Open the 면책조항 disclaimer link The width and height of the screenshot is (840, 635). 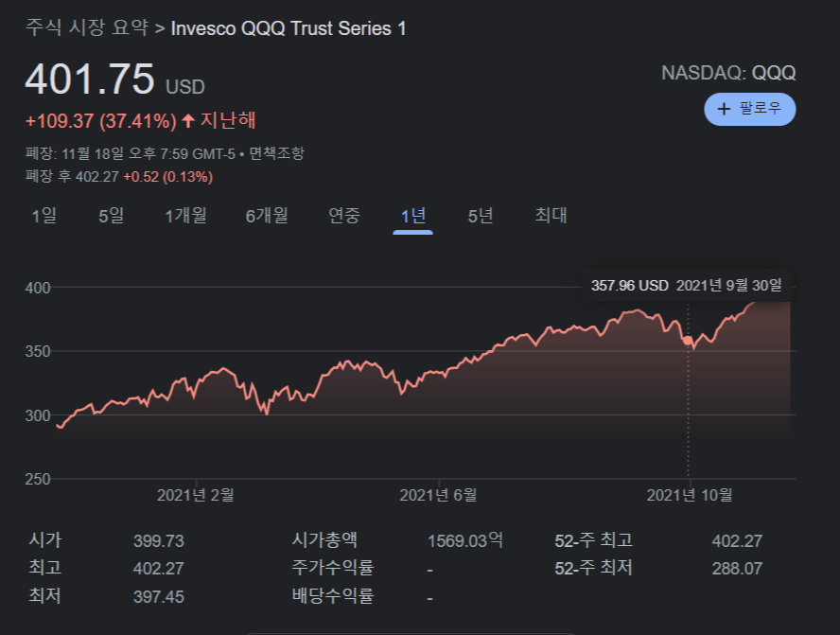pos(280,152)
